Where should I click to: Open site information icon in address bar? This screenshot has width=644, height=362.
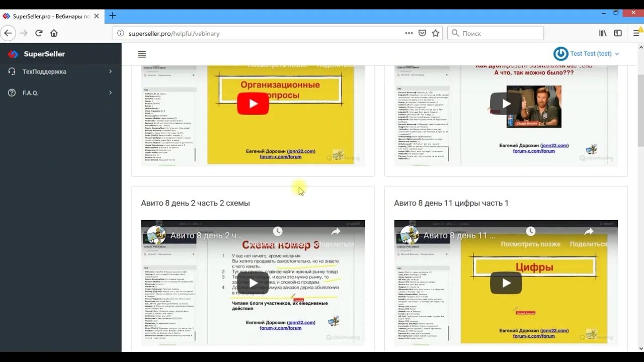coord(120,33)
